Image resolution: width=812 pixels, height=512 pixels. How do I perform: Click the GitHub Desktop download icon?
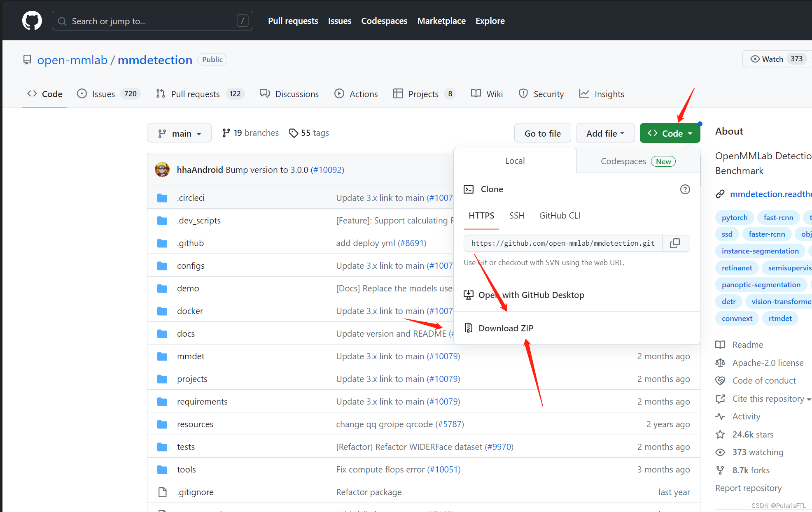click(x=468, y=295)
